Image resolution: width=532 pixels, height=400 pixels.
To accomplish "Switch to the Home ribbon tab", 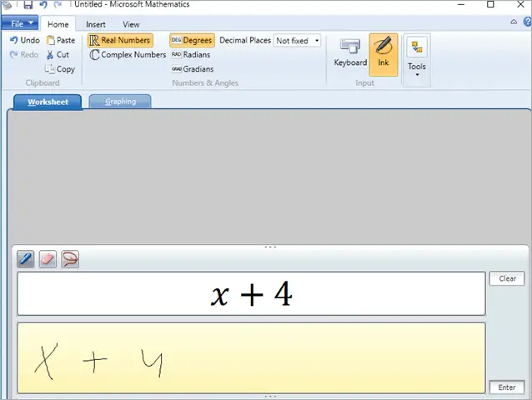I will click(x=58, y=24).
